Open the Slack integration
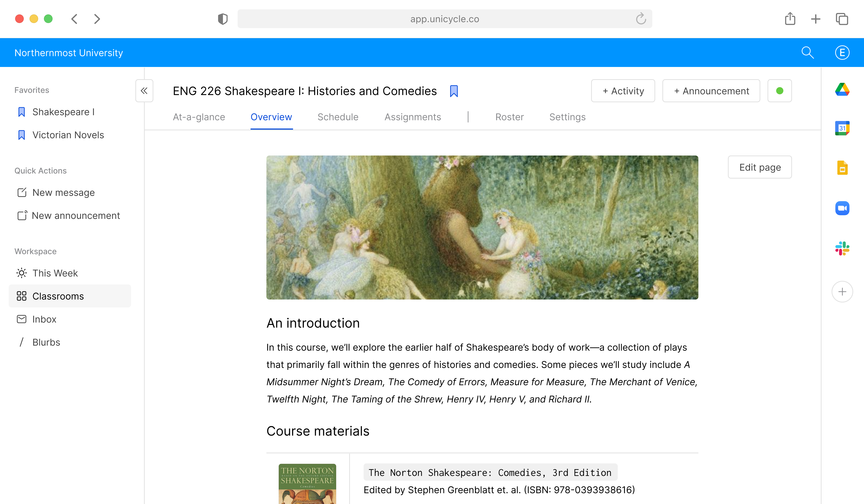The width and height of the screenshot is (864, 504). pos(842,248)
